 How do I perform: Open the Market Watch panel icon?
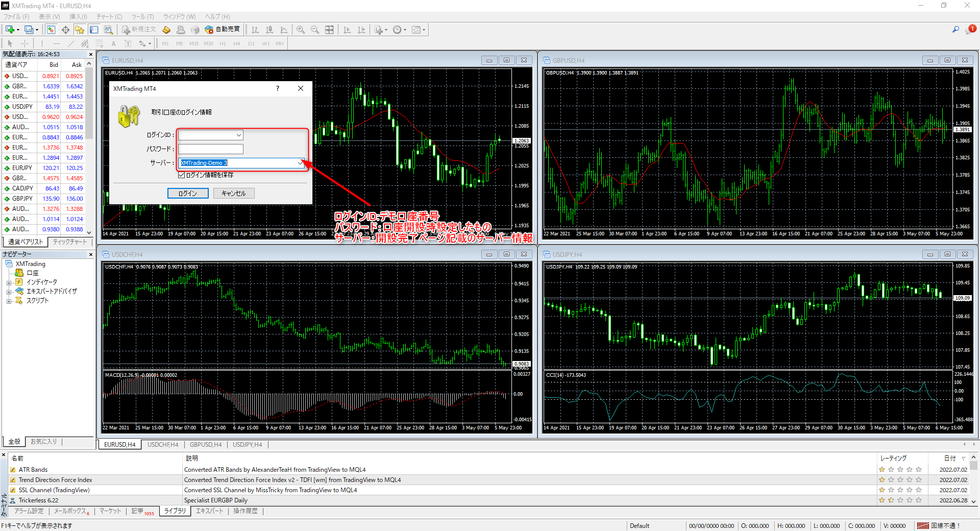[x=51, y=30]
